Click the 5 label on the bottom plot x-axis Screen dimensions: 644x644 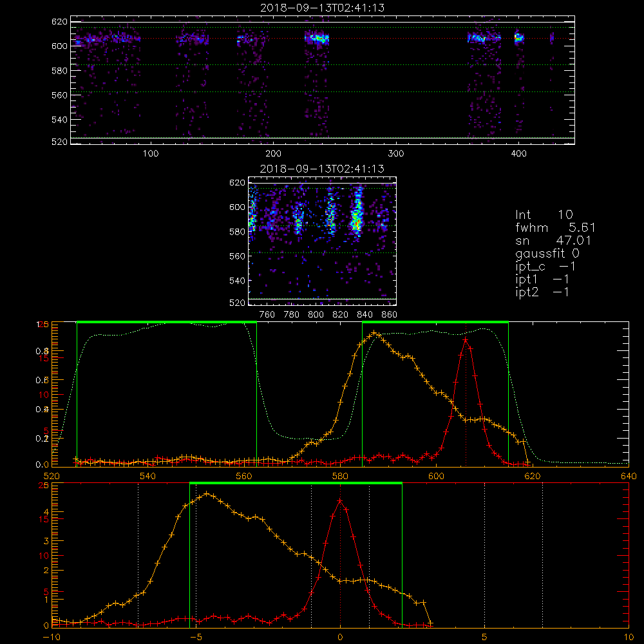pyautogui.click(x=485, y=637)
